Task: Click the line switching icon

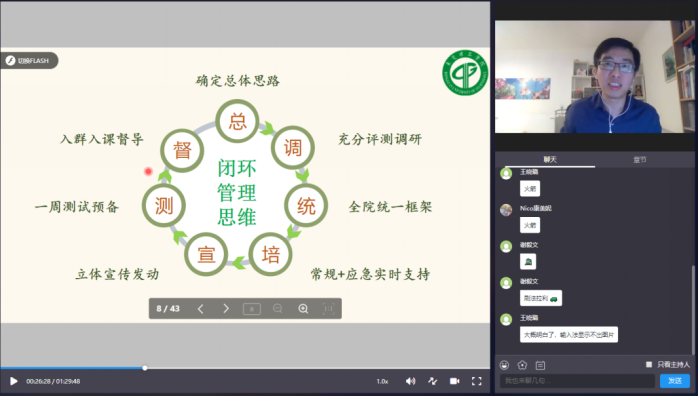Action: [432, 381]
